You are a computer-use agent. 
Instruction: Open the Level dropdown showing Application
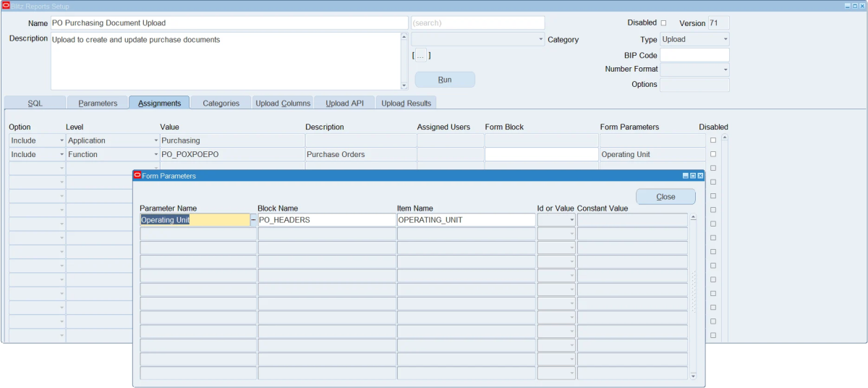[x=156, y=140]
